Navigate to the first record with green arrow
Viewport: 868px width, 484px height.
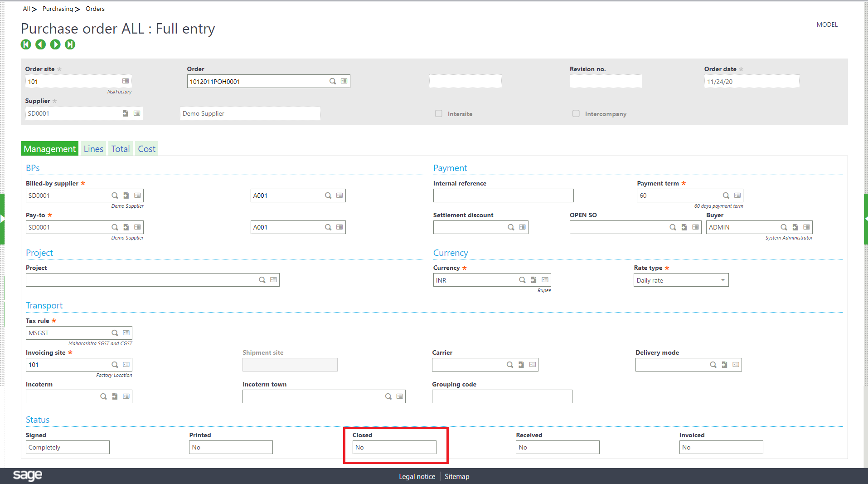[x=26, y=44]
